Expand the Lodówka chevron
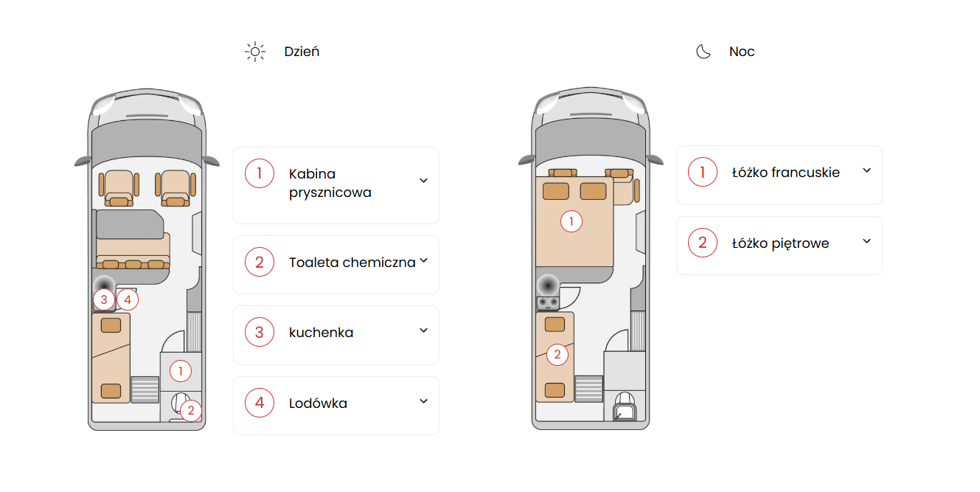This screenshot has width=980, height=492. (x=423, y=401)
